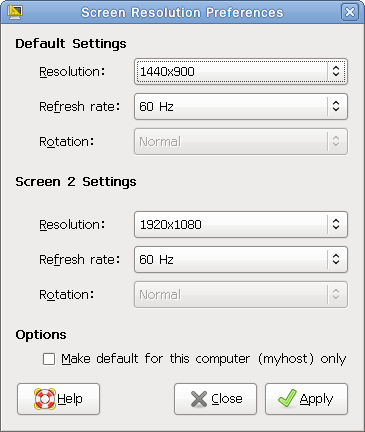Click the green checkmark Apply icon

pos(287,398)
